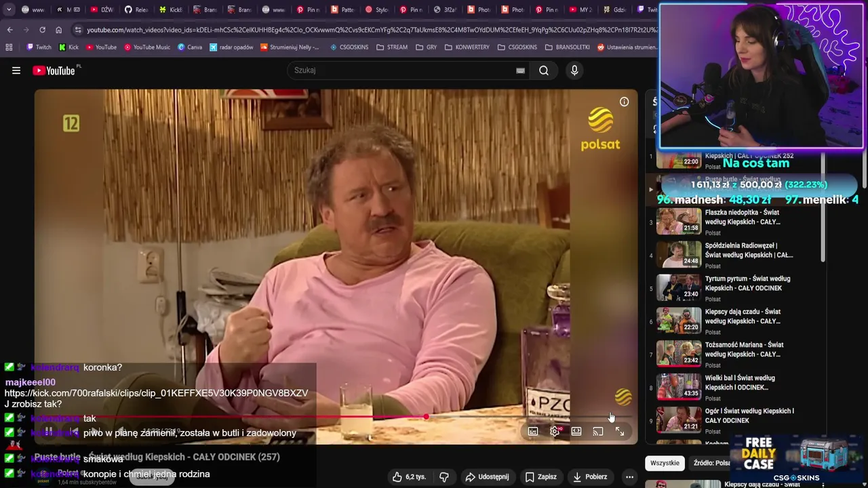Reload the current page
Viewport: 868px width, 488px height.
(x=42, y=30)
